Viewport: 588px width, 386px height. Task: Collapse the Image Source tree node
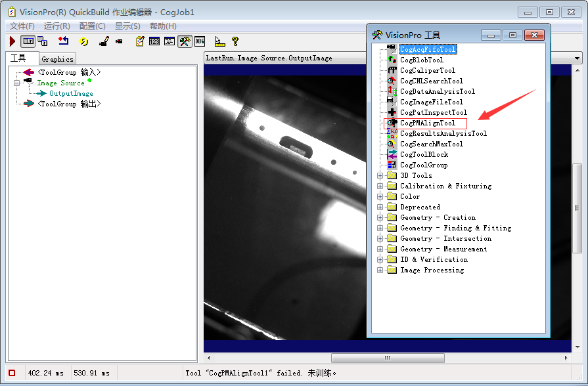click(16, 83)
